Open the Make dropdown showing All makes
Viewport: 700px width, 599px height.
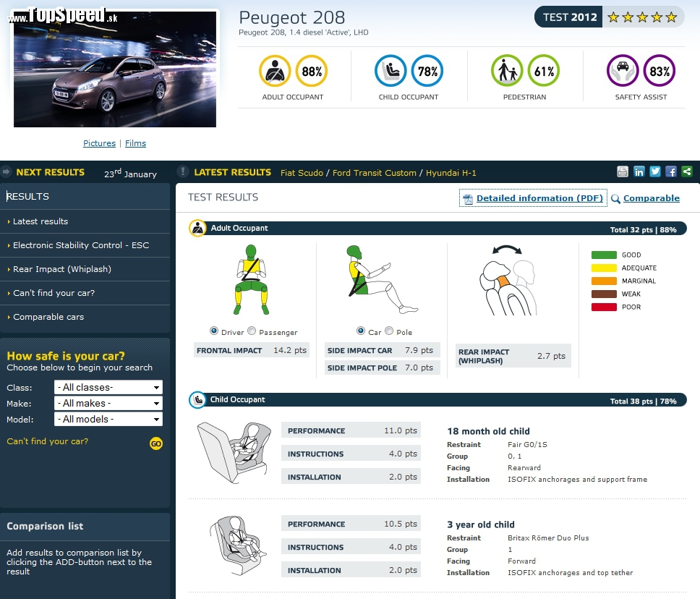coord(108,404)
